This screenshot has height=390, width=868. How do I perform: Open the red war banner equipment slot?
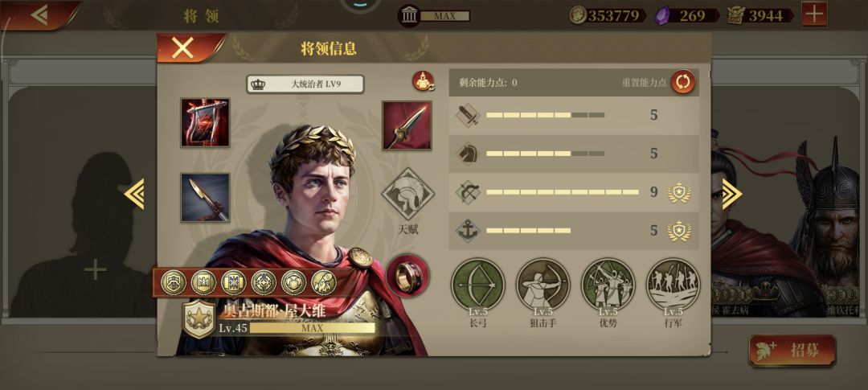click(205, 122)
